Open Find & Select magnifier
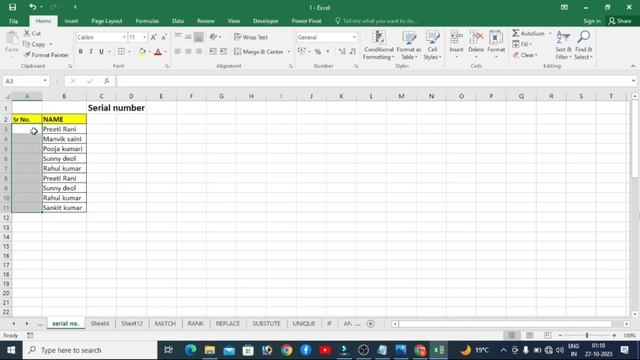This screenshot has width=640, height=360. coord(583,45)
